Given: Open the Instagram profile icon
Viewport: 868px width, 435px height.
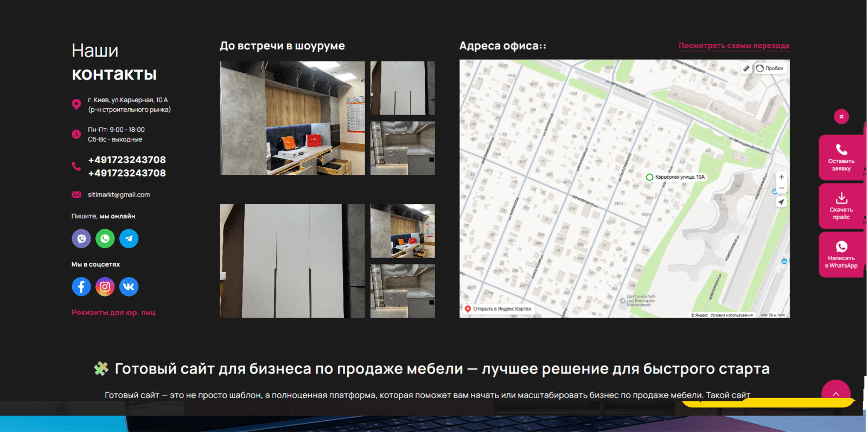Looking at the screenshot, I should coord(105,287).
